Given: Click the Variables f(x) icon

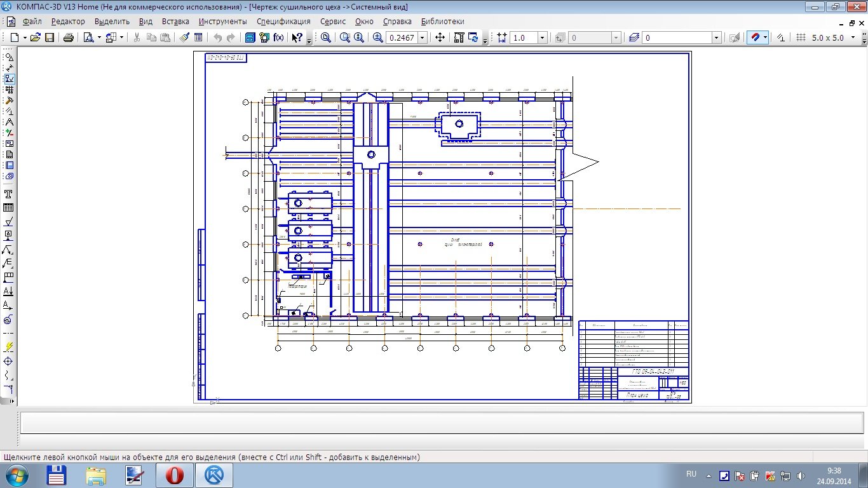Looking at the screenshot, I should (x=278, y=37).
